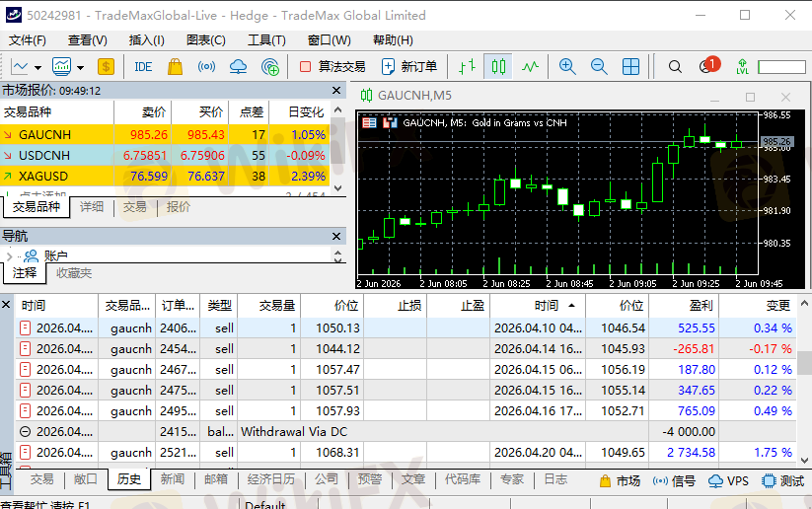Screen dimensions: 812x509
Task: Open the 工具(T) menu
Action: pos(266,40)
